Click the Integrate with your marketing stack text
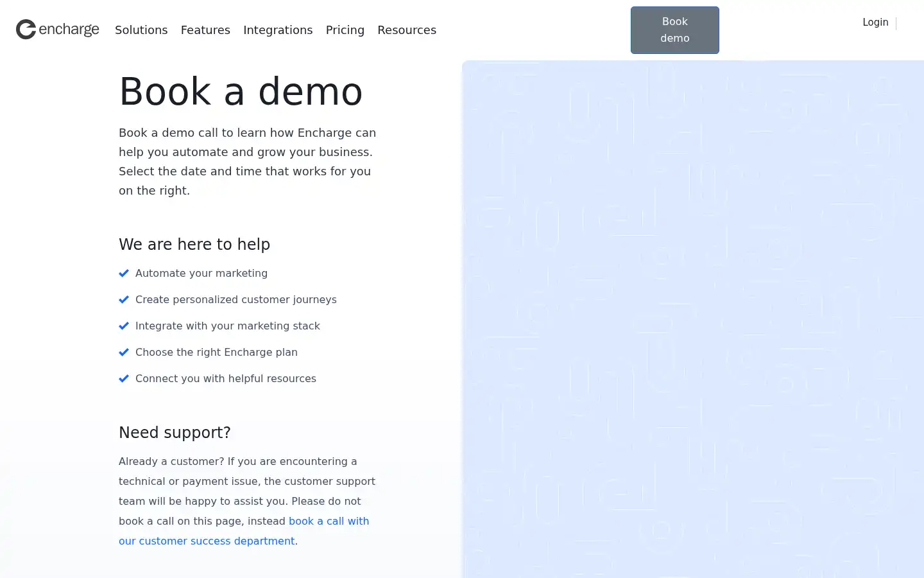Image resolution: width=924 pixels, height=578 pixels. (228, 326)
